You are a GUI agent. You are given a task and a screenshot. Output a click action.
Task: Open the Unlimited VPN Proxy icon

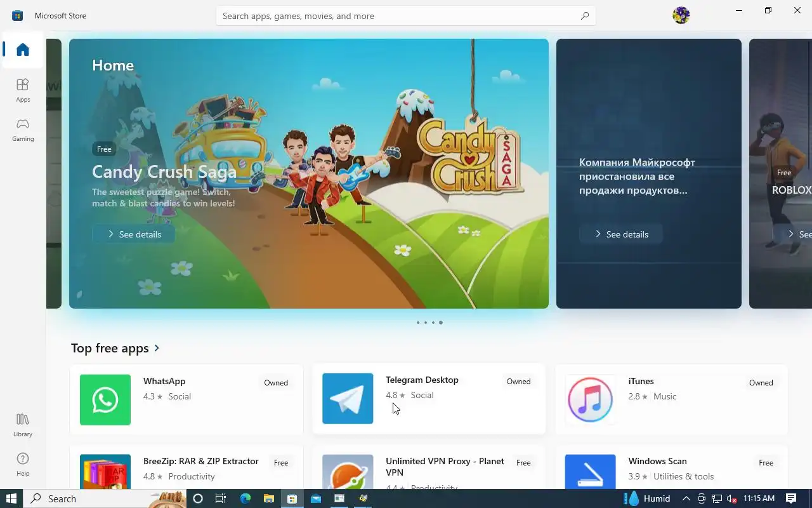[348, 471]
